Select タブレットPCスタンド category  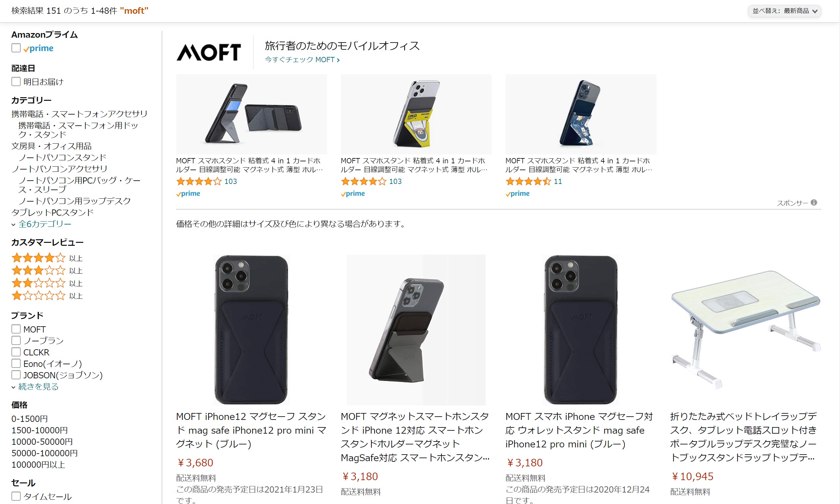coord(52,212)
